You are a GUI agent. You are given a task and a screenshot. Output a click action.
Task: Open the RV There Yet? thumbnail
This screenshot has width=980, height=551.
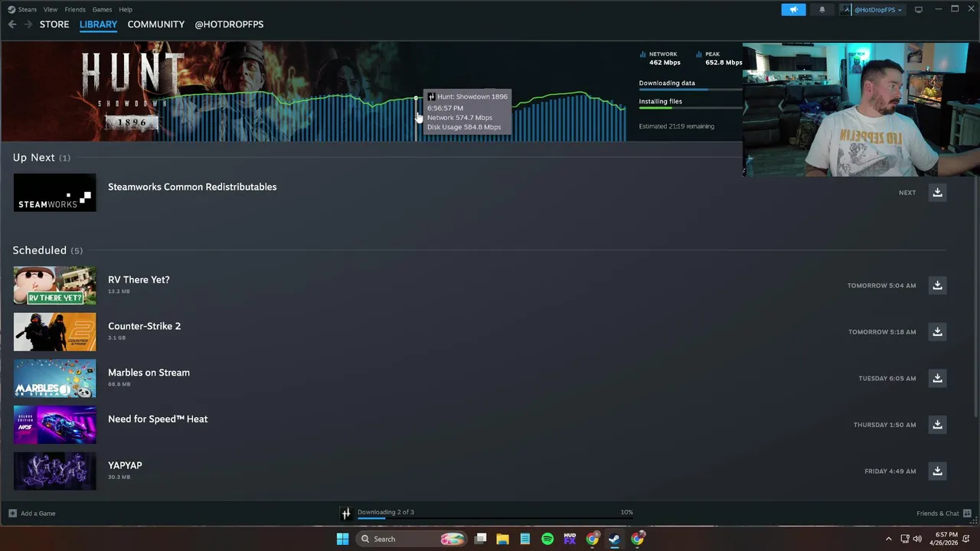[54, 285]
